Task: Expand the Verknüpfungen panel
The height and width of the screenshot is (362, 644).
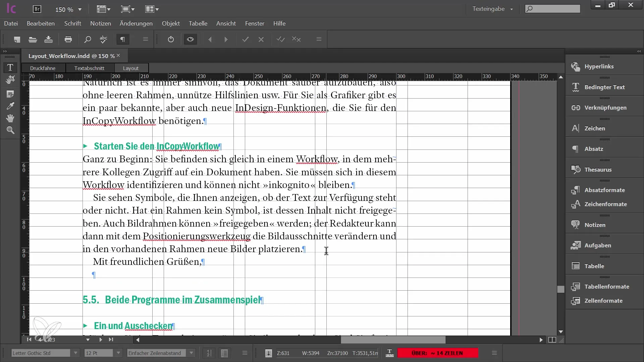Action: tap(605, 107)
